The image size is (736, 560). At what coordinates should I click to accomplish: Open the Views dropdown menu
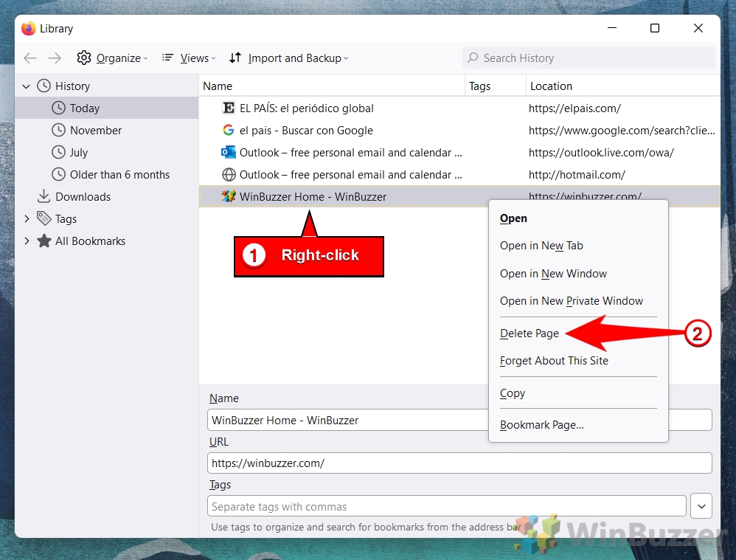[x=189, y=58]
